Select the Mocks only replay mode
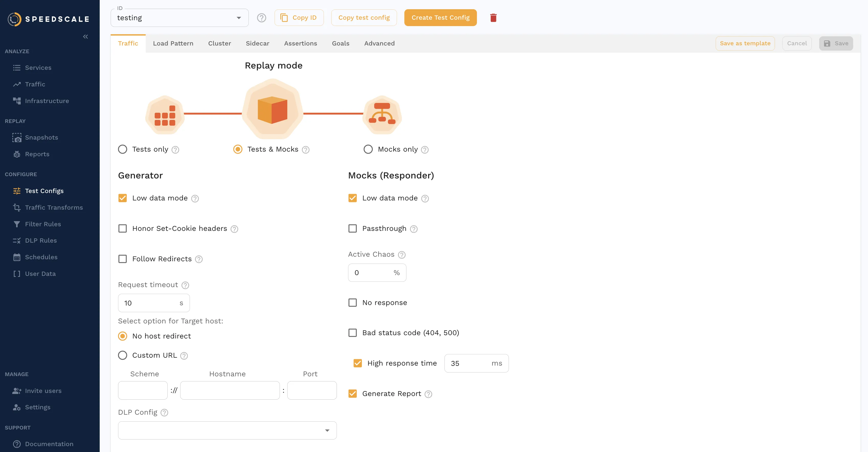Screen dimensions: 868x452 [368, 149]
